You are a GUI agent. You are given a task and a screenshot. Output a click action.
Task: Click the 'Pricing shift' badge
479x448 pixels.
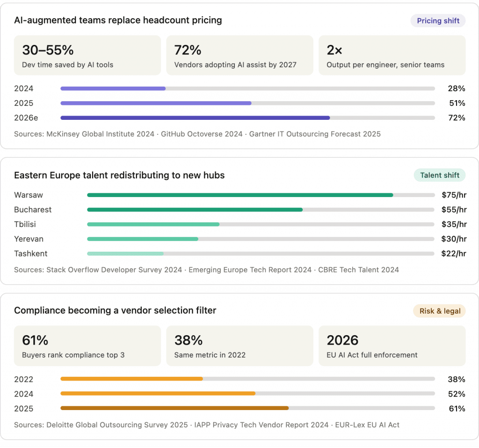437,21
